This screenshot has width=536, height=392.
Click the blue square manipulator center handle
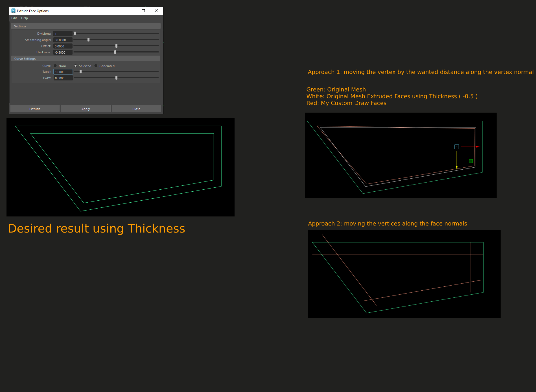click(457, 147)
